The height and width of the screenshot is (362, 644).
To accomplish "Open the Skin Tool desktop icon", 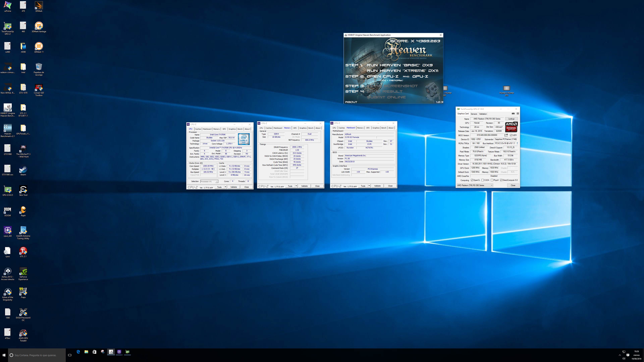I will point(23,191).
